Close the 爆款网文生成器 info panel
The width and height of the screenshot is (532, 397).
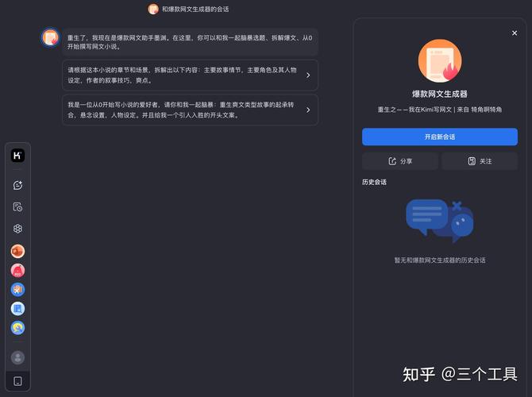(x=515, y=33)
